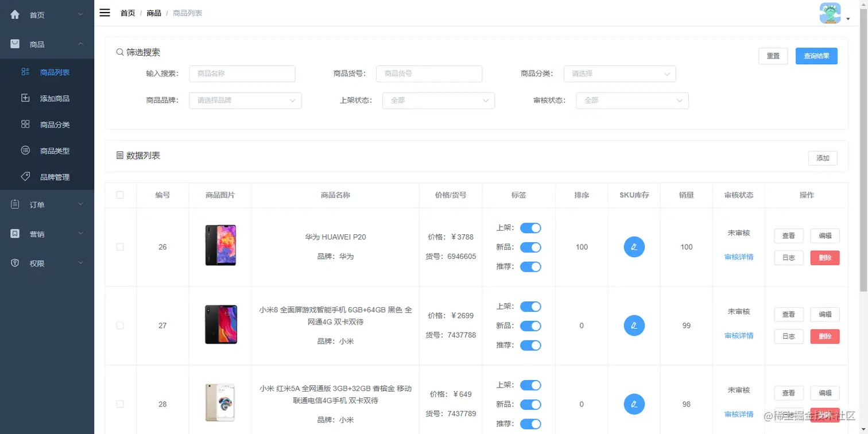
Task: Click the 添加商品 plus-box icon
Action: [x=25, y=98]
